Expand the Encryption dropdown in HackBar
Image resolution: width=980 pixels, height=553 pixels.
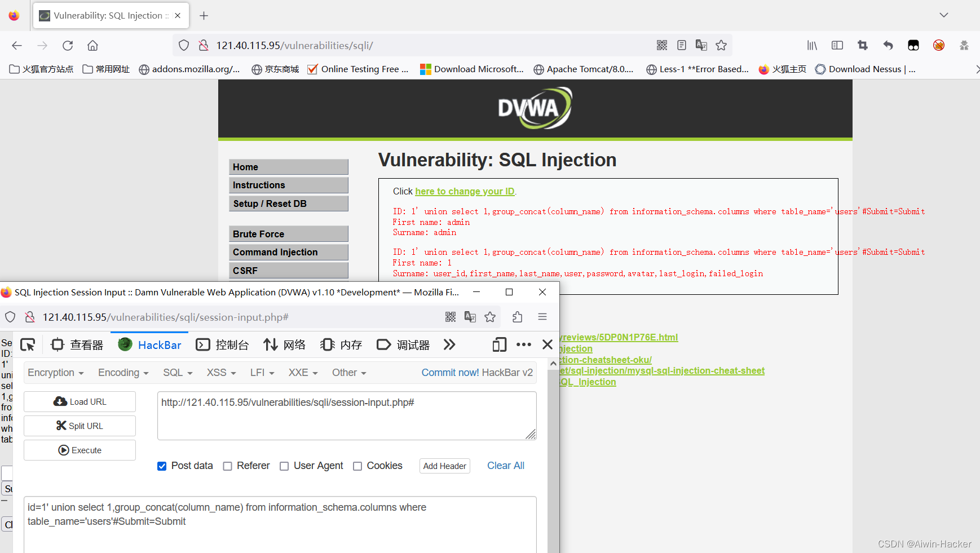56,373
